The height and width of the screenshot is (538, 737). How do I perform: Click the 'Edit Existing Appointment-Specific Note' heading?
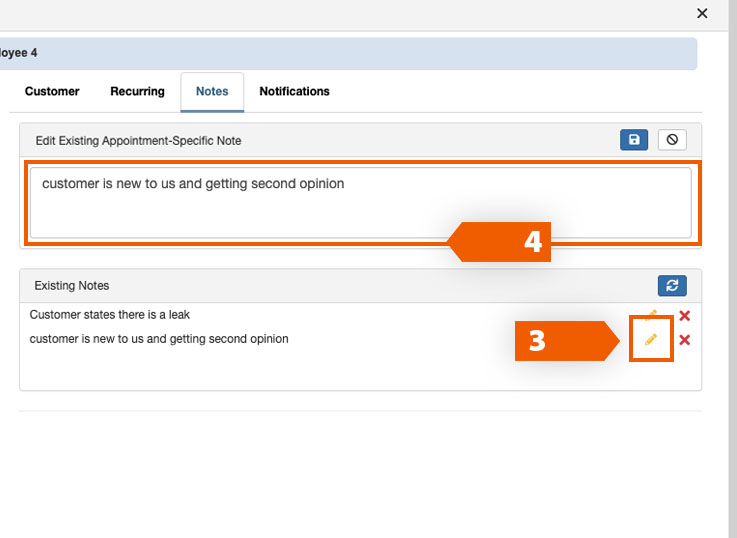[138, 141]
